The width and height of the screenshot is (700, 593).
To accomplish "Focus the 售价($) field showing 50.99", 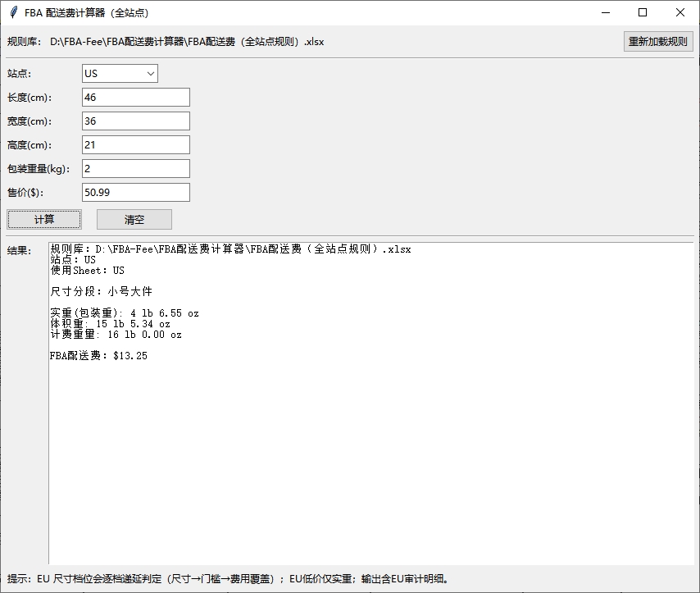I will tap(136, 193).
